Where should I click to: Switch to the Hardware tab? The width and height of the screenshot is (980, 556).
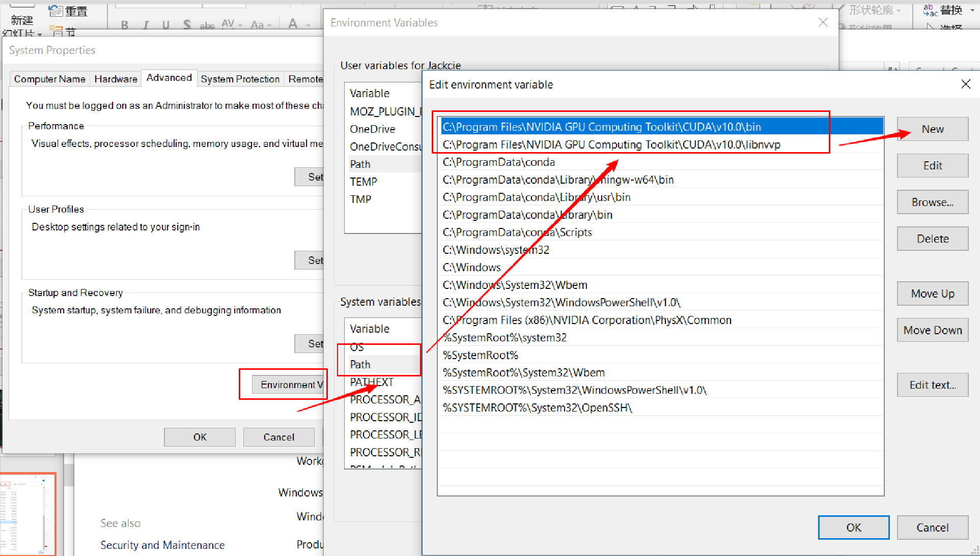(x=116, y=79)
